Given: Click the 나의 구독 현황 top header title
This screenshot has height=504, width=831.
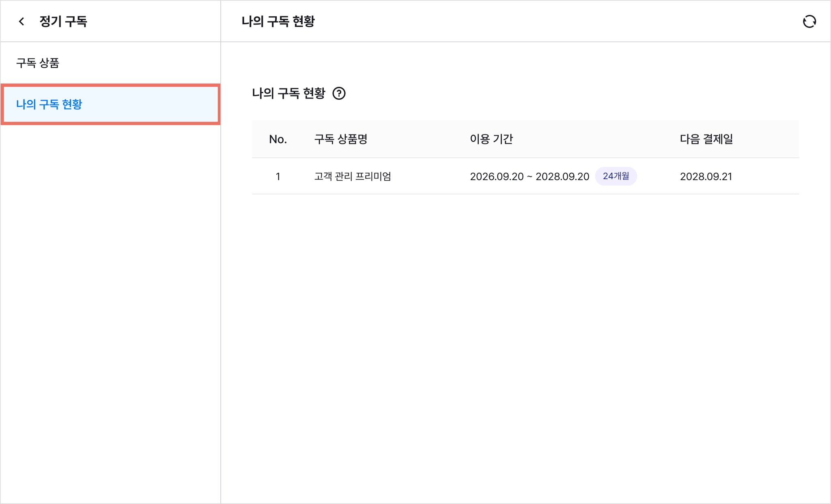Looking at the screenshot, I should coord(278,21).
